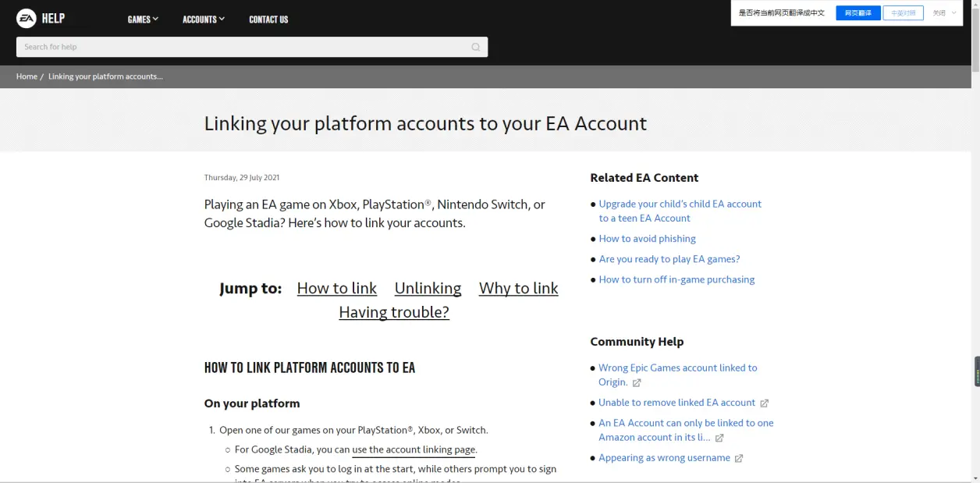
Task: Open 'use the account linking page' link
Action: pos(414,449)
